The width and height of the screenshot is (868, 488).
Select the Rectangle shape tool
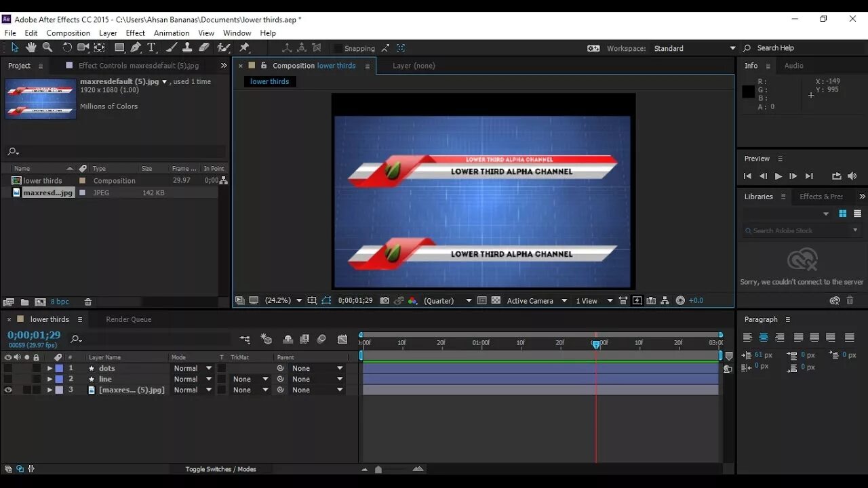pyautogui.click(x=119, y=47)
